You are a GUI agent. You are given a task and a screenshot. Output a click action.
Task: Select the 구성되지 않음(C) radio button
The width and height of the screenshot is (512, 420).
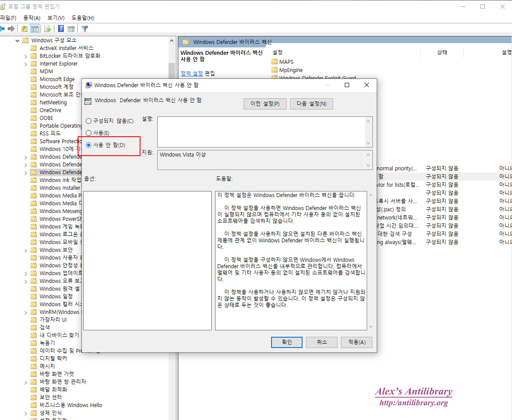pyautogui.click(x=88, y=121)
